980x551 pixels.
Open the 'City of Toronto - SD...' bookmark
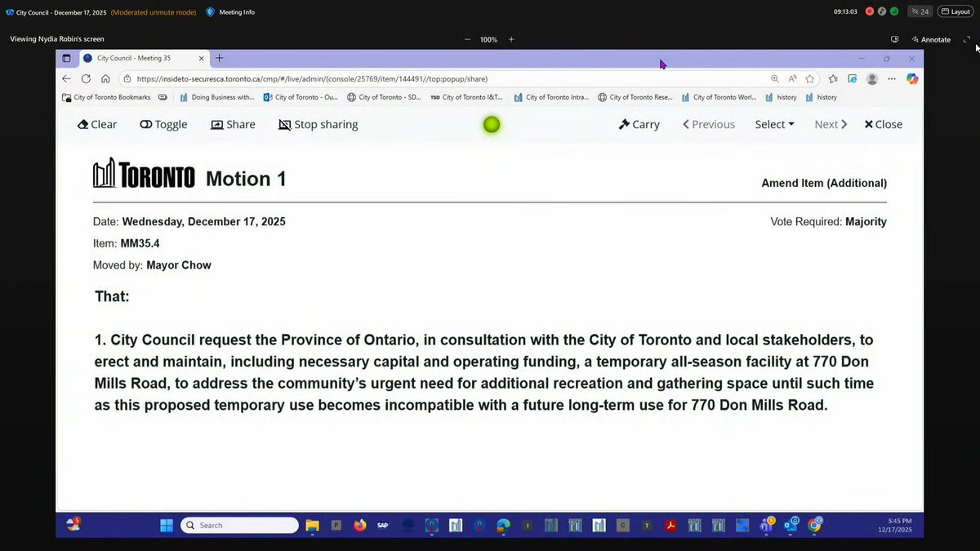(x=384, y=97)
